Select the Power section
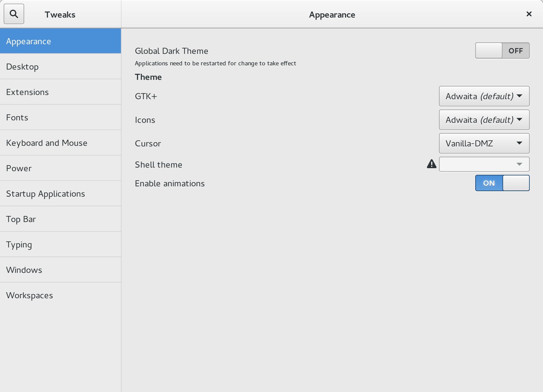Viewport: 543px width, 392px height. (x=60, y=168)
